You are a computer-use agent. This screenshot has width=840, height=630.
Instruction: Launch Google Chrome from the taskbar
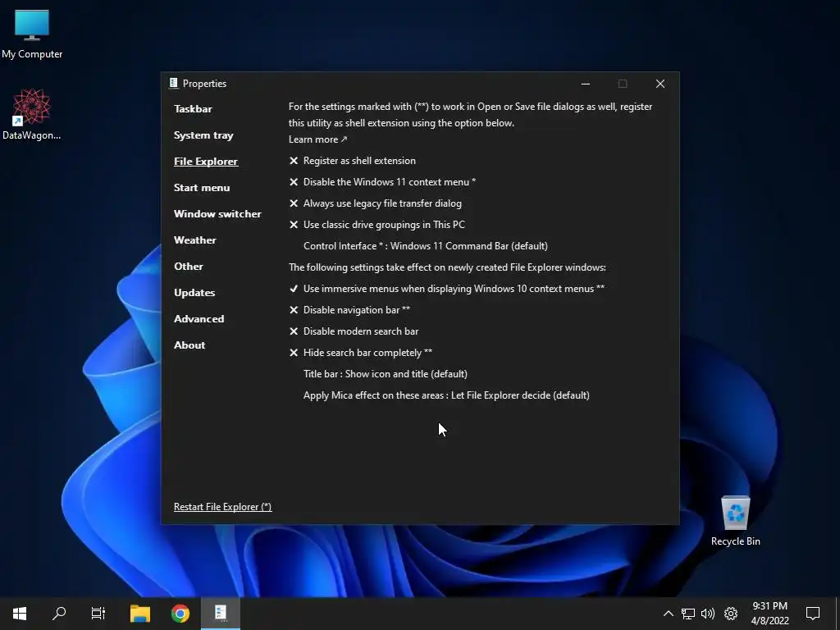coord(180,613)
